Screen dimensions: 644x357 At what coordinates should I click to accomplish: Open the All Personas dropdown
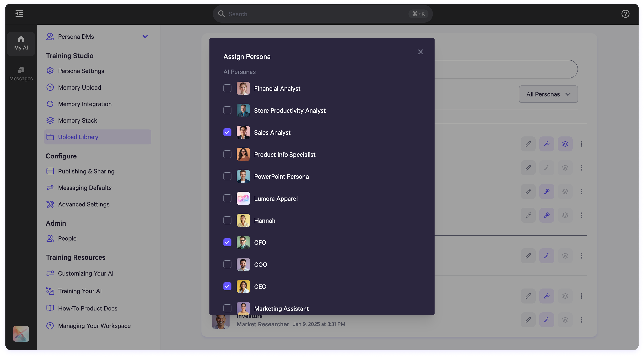coord(548,94)
